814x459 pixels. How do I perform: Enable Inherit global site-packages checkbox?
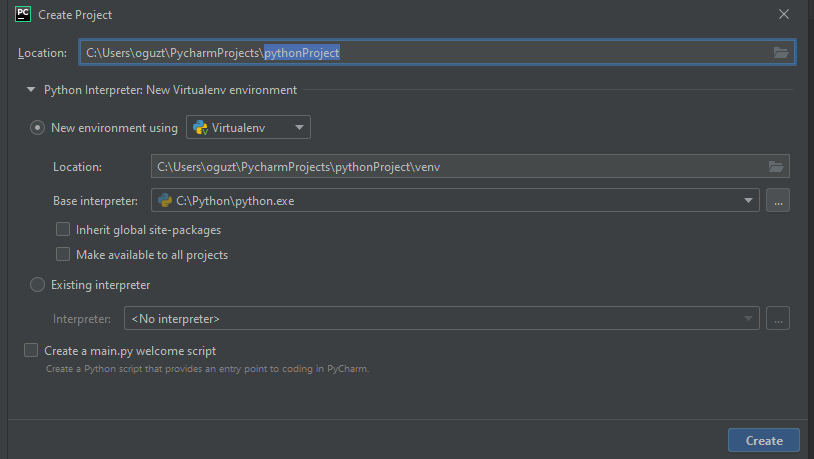pyautogui.click(x=63, y=230)
